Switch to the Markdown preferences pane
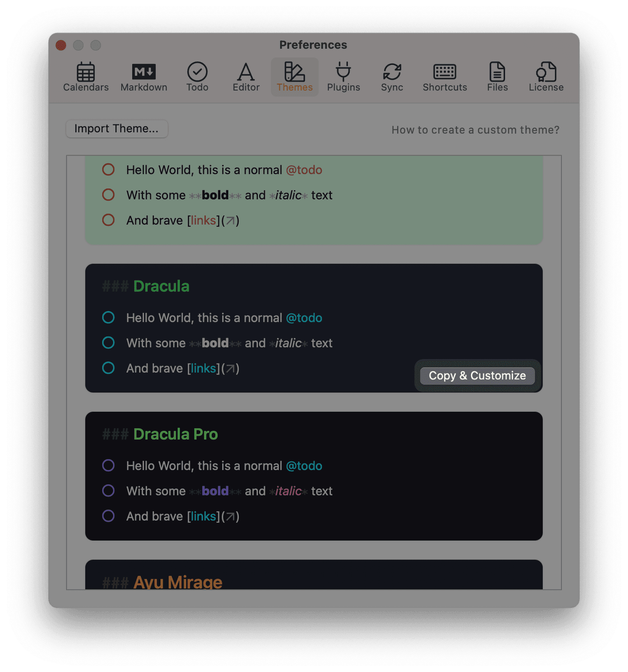The height and width of the screenshot is (672, 628). pyautogui.click(x=144, y=77)
